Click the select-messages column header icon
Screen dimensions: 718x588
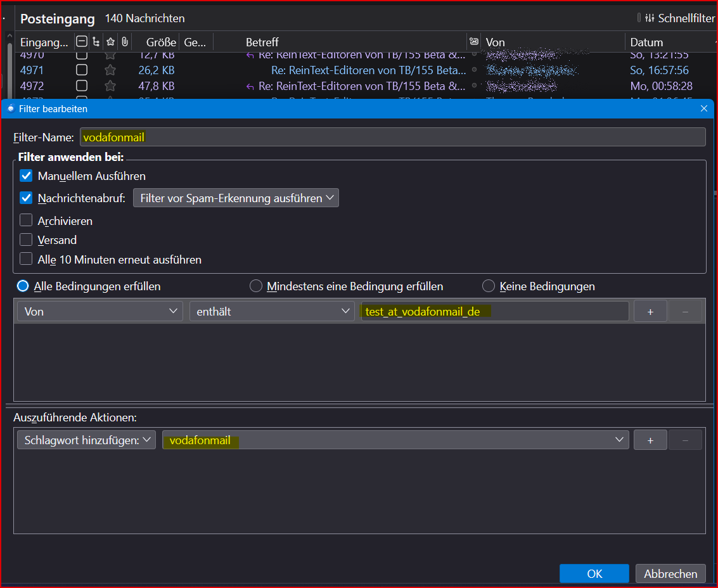tap(82, 42)
